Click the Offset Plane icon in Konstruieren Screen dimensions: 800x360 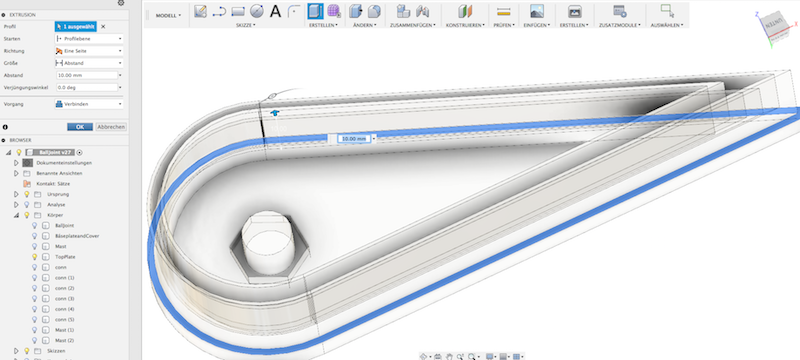(465, 11)
